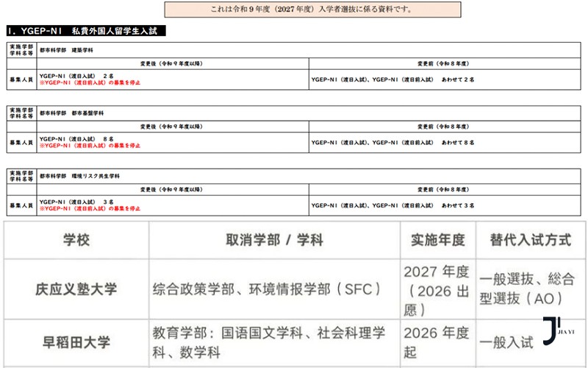This screenshot has width=588, height=368.
Task: Click the '2027 年度（2026 出愿）' cell
Action: click(x=437, y=290)
